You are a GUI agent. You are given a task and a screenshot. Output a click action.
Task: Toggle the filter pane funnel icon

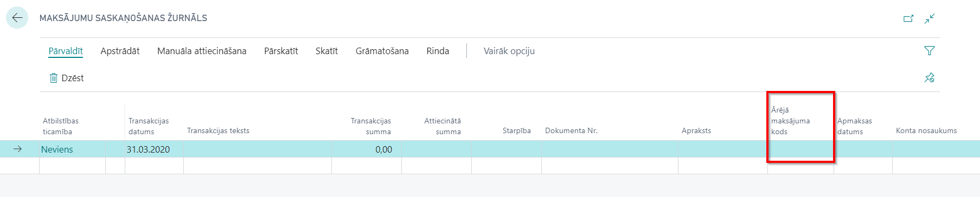pyautogui.click(x=930, y=50)
